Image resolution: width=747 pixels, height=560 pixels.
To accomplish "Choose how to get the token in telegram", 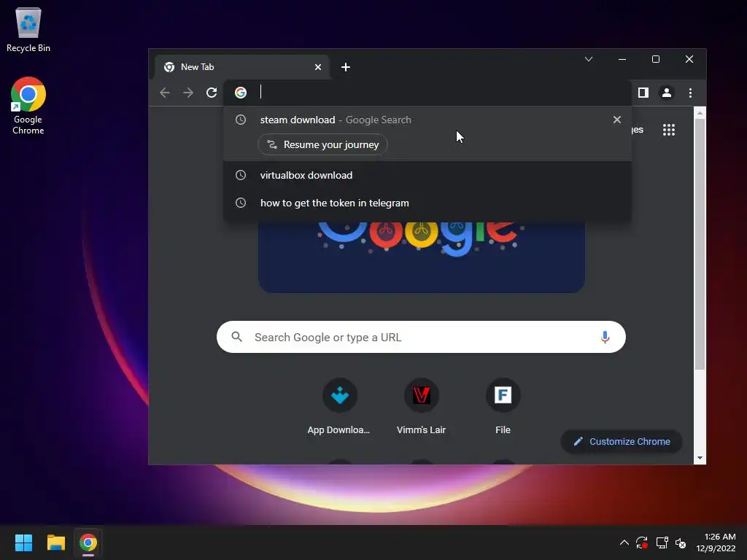I will (427, 203).
